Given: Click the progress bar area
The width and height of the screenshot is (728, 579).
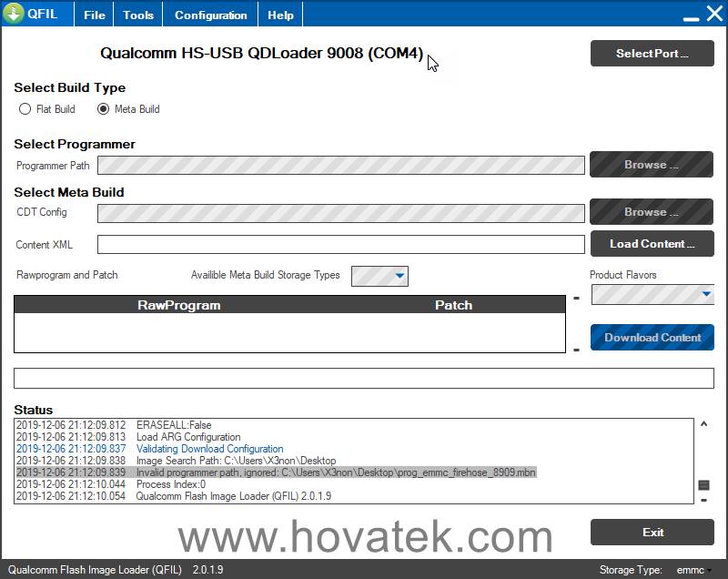Looking at the screenshot, I should tap(363, 378).
